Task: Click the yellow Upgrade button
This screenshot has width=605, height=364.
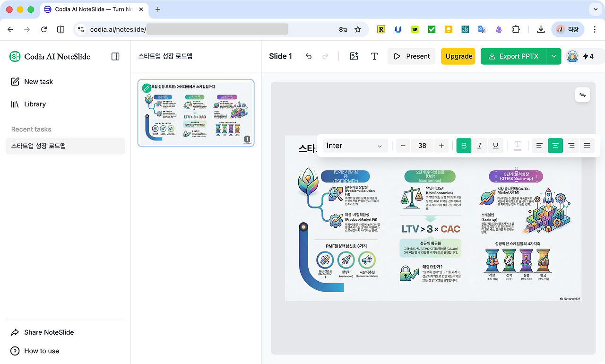Action: (458, 56)
